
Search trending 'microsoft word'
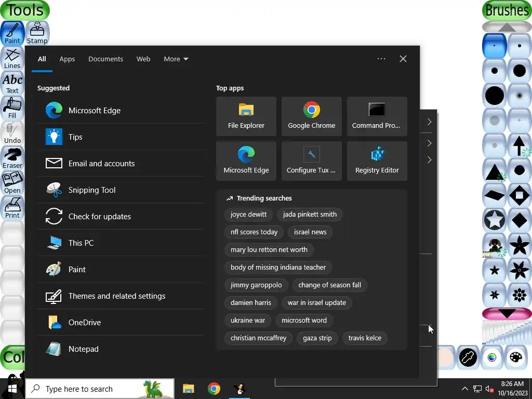click(x=304, y=320)
